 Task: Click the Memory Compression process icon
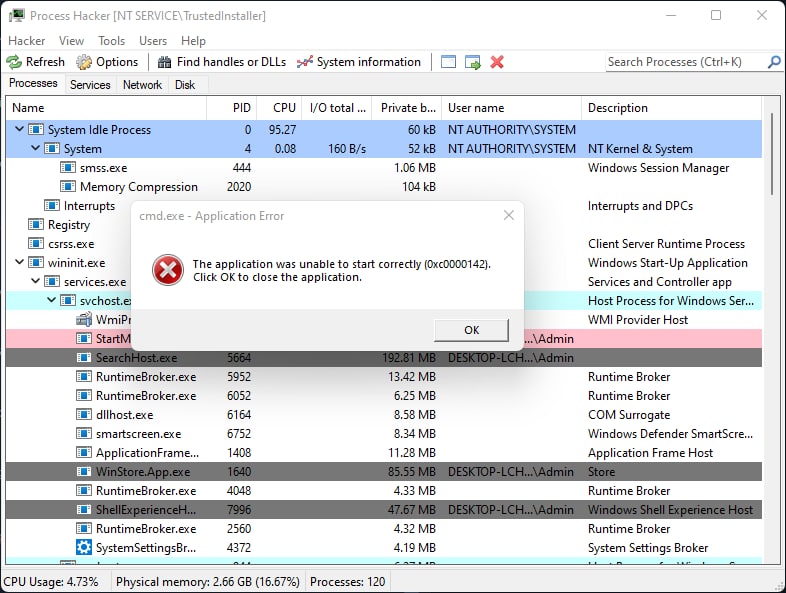pos(68,186)
